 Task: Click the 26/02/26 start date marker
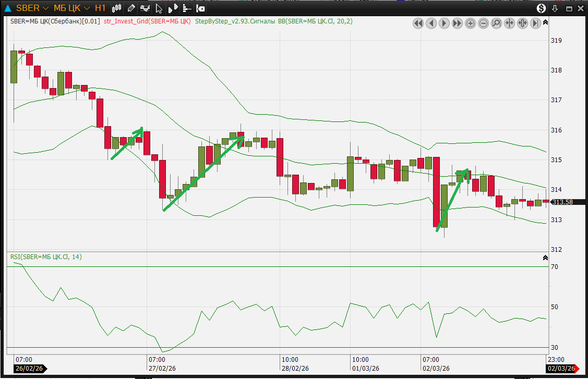[30, 369]
